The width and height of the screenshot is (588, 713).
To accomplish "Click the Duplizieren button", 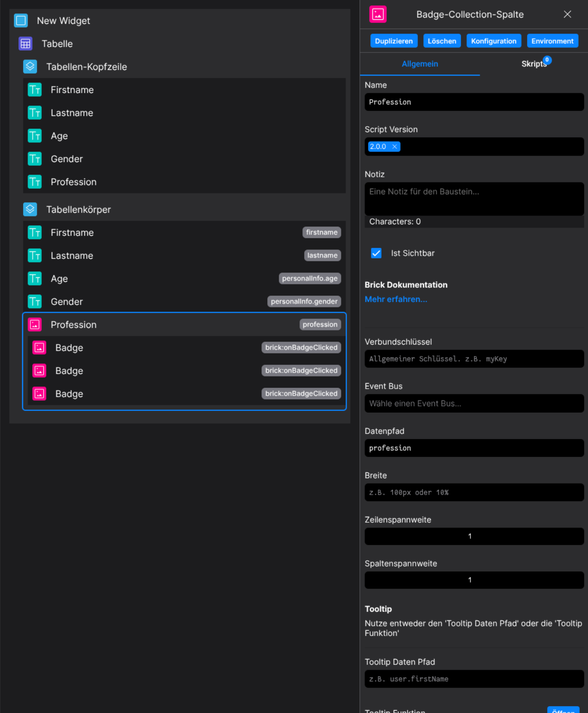I will [394, 41].
